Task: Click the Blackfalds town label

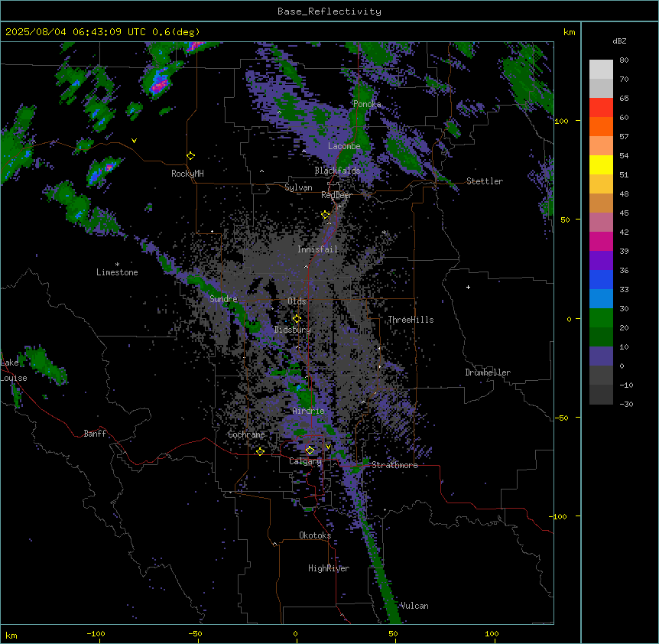Action: (x=337, y=171)
